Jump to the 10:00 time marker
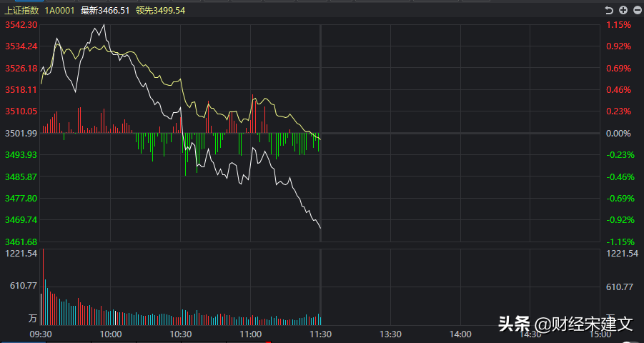 coord(110,334)
